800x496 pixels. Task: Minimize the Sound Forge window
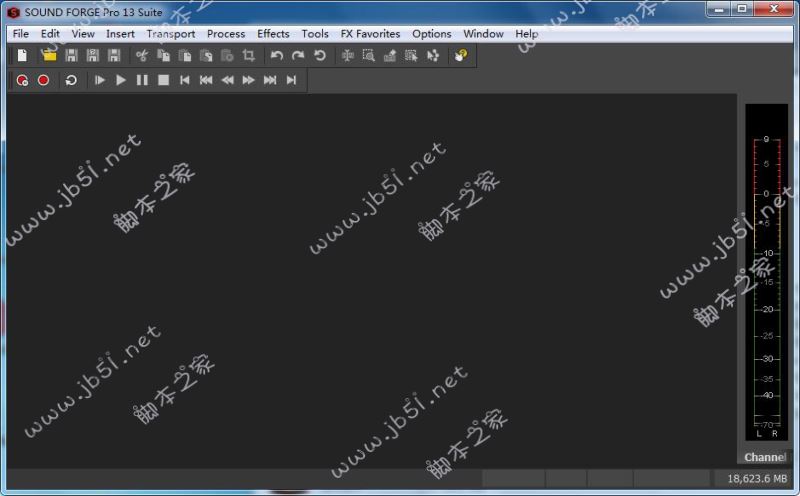(719, 9)
